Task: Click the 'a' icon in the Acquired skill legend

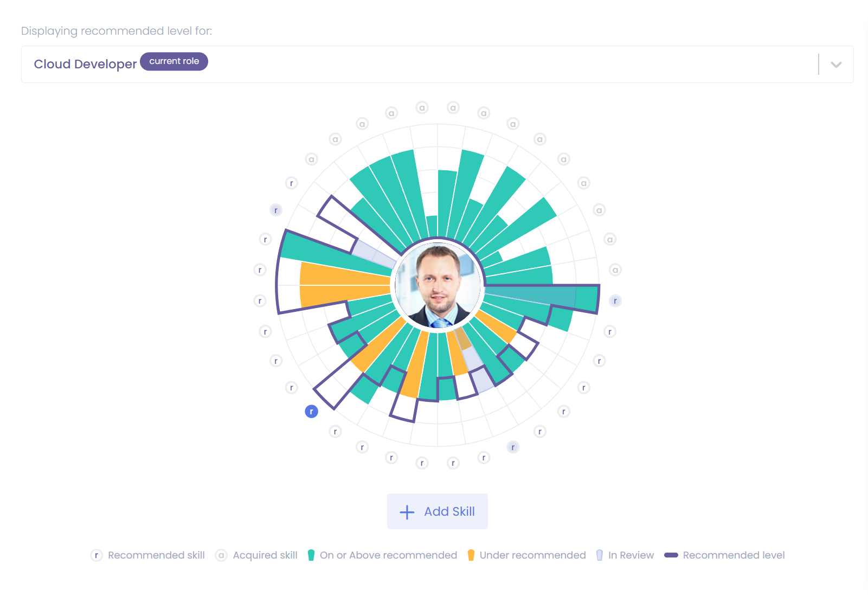Action: click(221, 555)
